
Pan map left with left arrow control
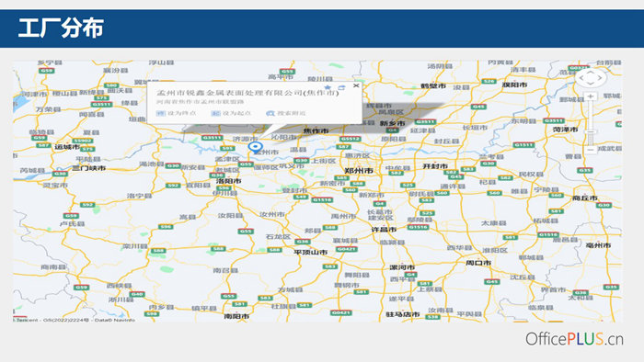[x=581, y=77]
